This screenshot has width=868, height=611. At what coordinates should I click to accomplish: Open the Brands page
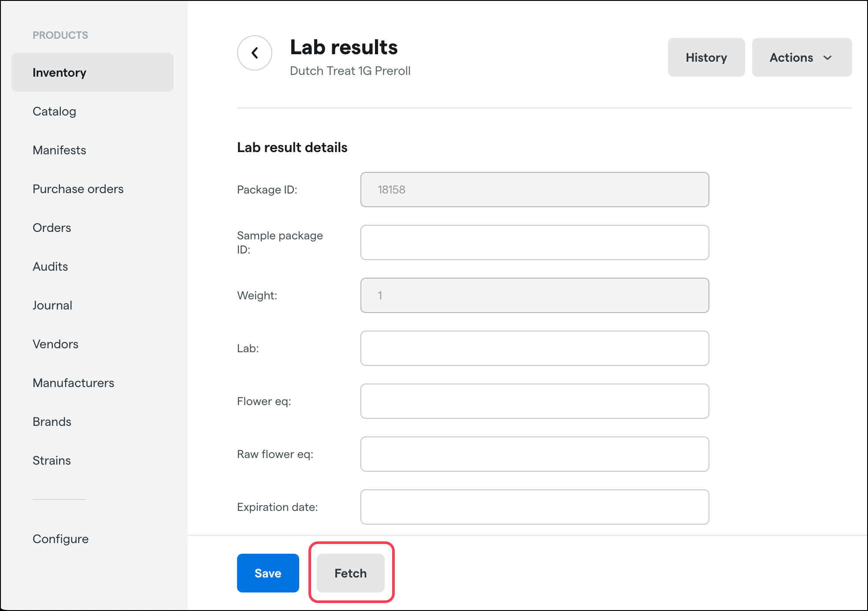pyautogui.click(x=52, y=421)
